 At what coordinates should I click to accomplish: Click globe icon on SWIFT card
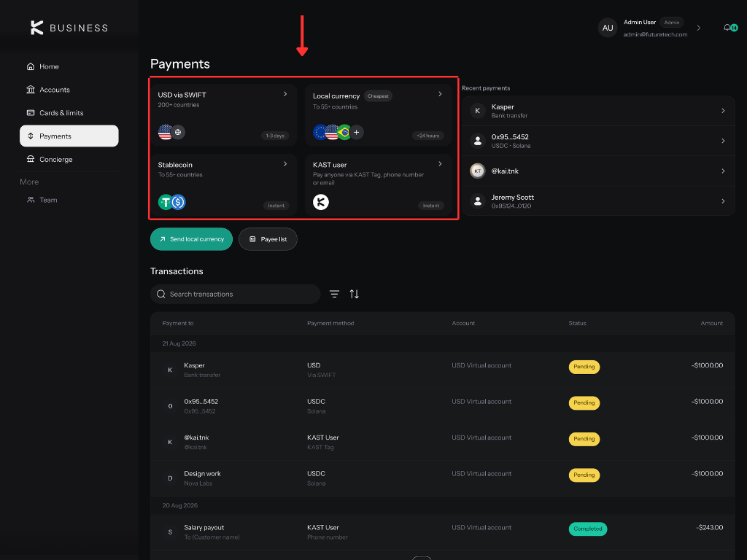pyautogui.click(x=178, y=132)
